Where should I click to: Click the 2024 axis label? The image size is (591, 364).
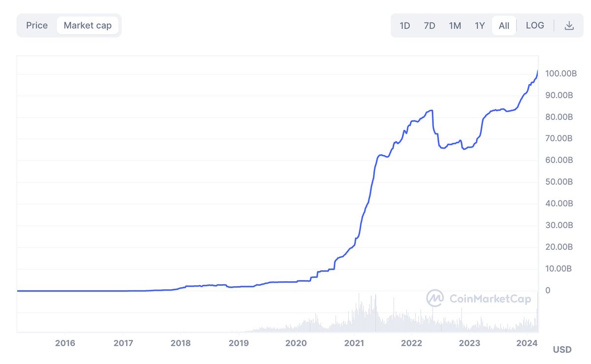click(x=527, y=343)
